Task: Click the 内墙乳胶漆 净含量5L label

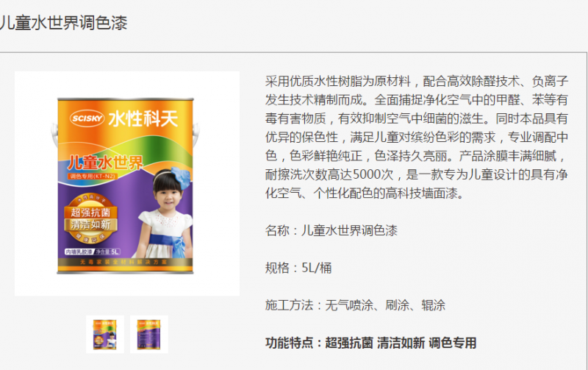Action: coord(93,252)
